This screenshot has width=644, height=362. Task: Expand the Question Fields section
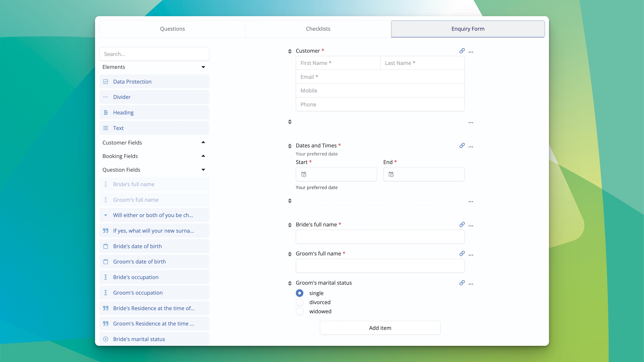(203, 170)
